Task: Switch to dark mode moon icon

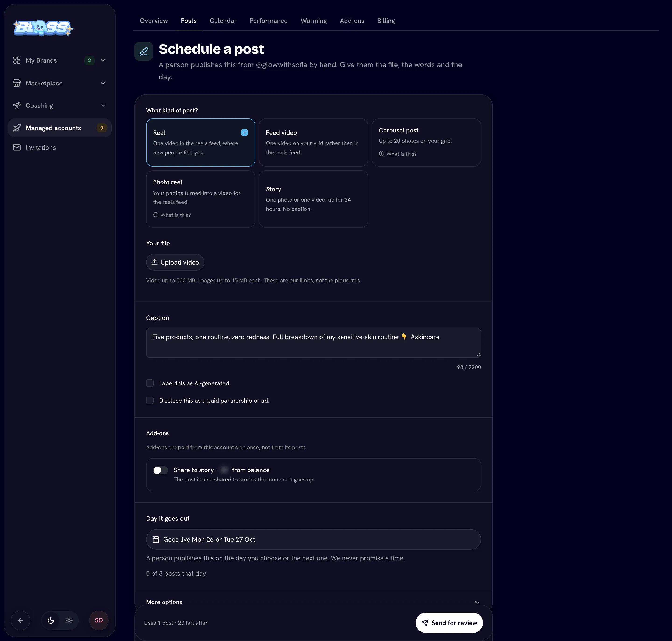Action: [51, 620]
